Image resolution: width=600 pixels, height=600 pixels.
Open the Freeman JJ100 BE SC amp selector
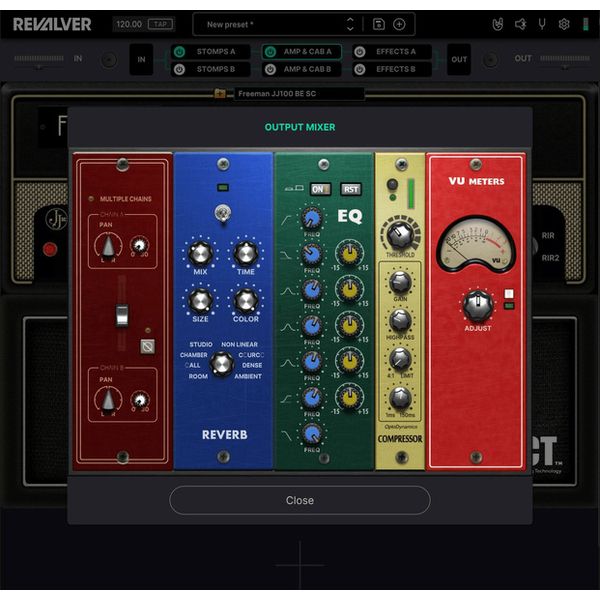[x=298, y=93]
